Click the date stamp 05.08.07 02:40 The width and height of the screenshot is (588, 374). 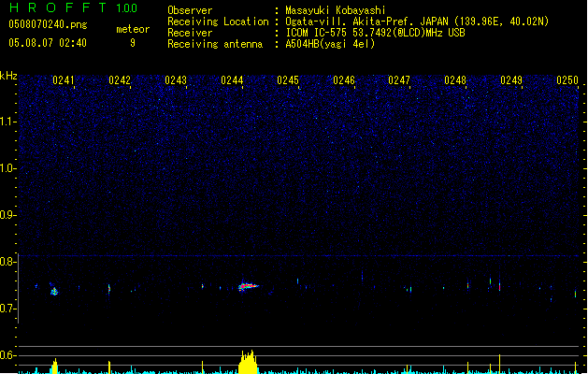pyautogui.click(x=48, y=43)
